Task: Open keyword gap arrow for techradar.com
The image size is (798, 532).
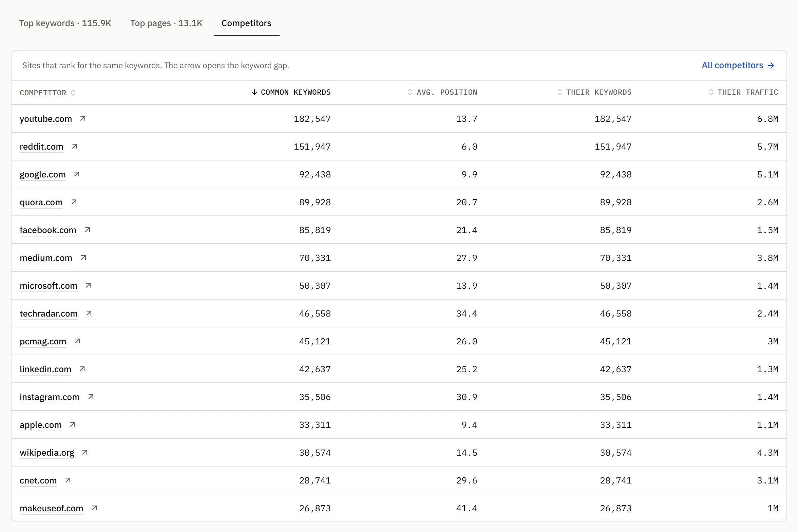Action: (89, 313)
